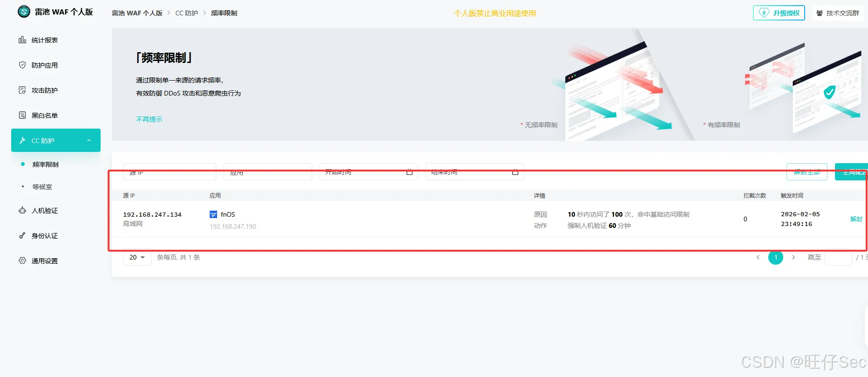Open the 身份认证 key icon
Image resolution: width=868 pixels, height=377 pixels.
pos(22,235)
